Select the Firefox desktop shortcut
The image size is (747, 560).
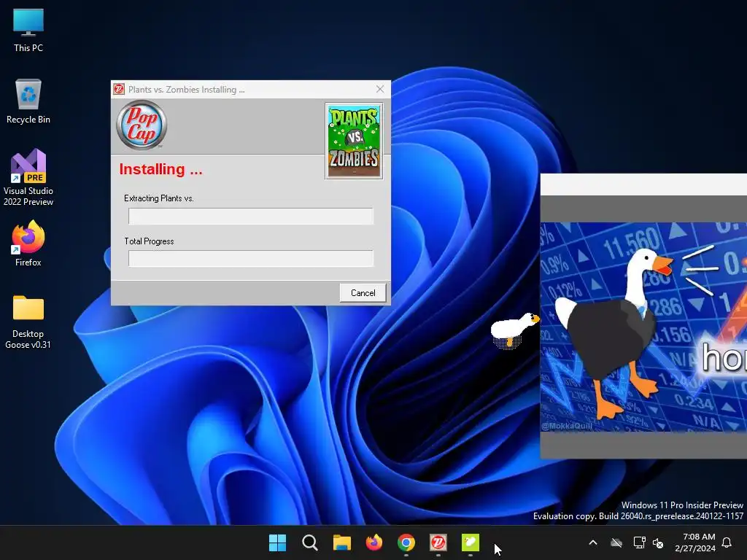point(28,244)
